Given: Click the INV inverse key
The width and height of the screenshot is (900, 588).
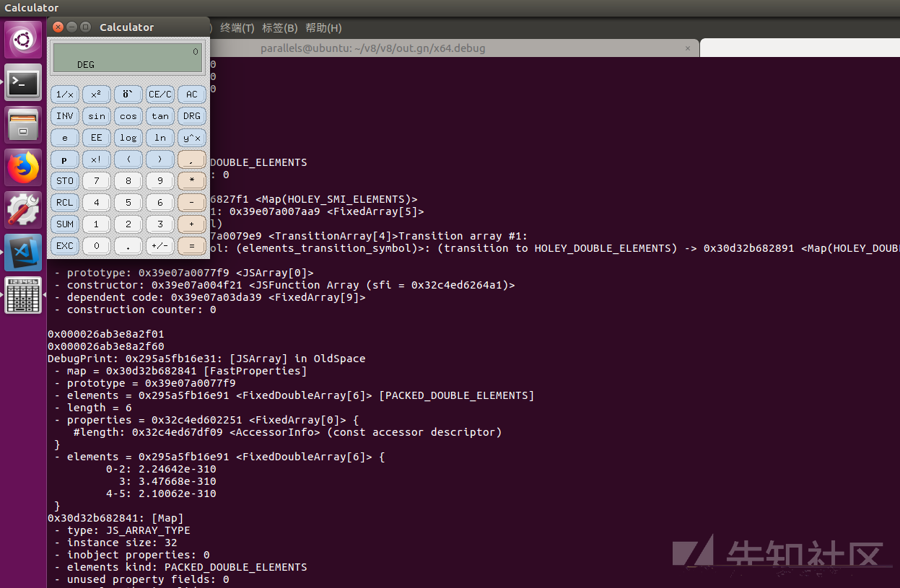Looking at the screenshot, I should click(65, 116).
